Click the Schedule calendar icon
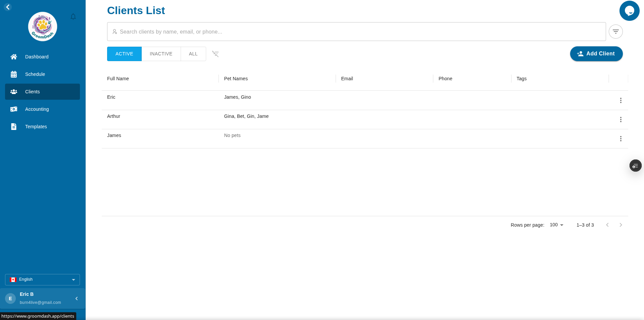The height and width of the screenshot is (320, 644). tap(14, 74)
